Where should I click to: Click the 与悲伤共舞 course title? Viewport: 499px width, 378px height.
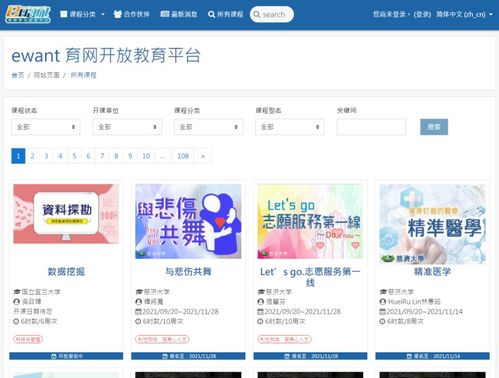click(188, 272)
